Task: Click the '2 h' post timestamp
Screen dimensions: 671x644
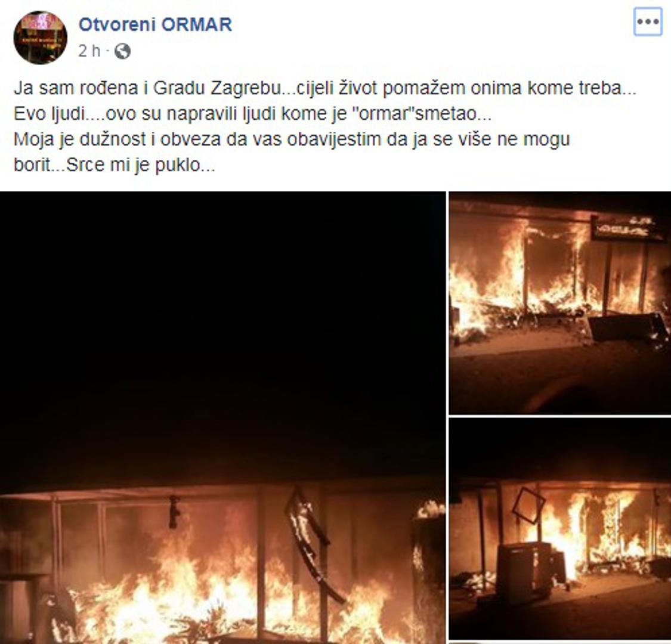Action: click(x=89, y=51)
